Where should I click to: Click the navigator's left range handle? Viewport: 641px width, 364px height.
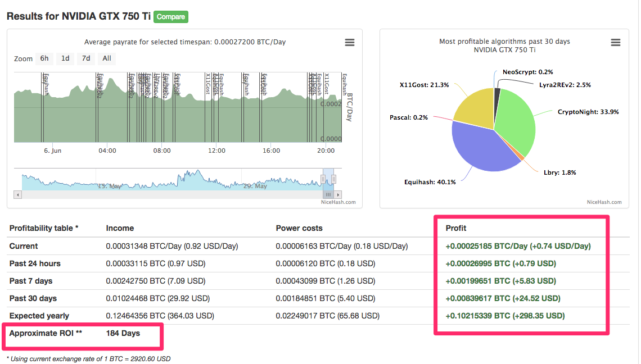[x=323, y=179]
